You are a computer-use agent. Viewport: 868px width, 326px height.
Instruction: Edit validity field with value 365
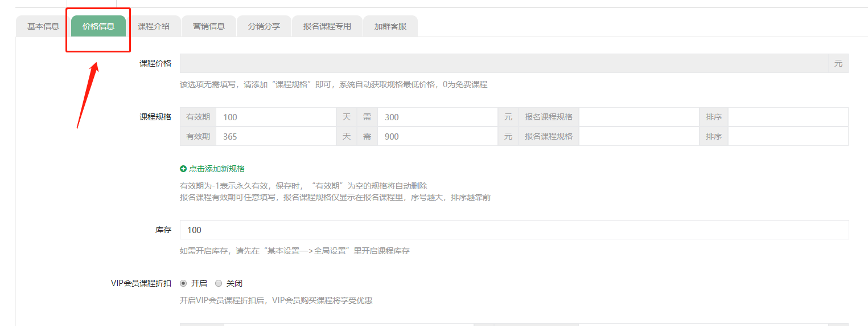[276, 136]
